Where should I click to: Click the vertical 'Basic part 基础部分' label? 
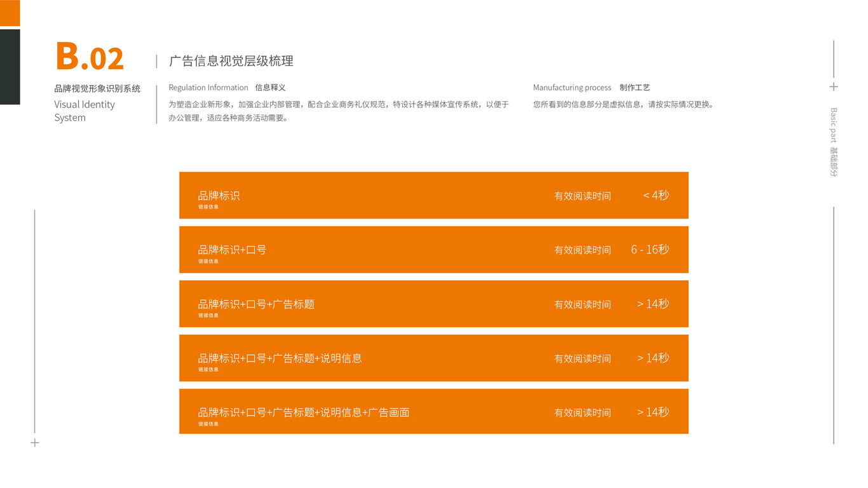834,142
